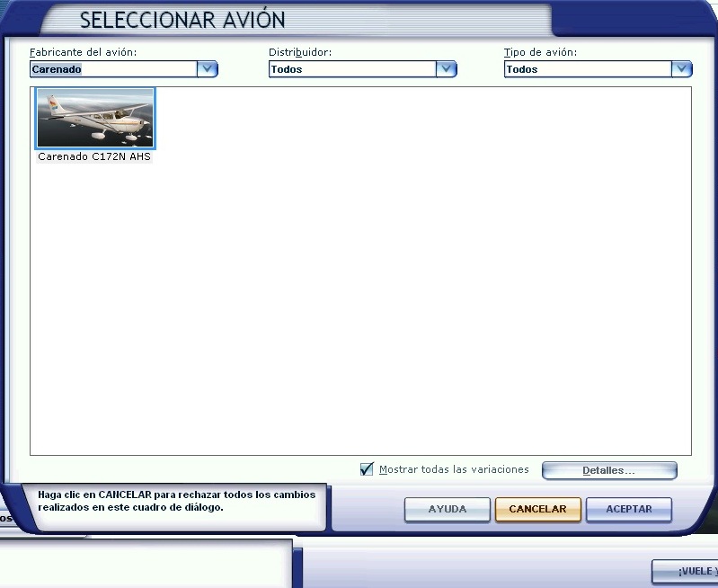This screenshot has width=718, height=588.
Task: Click the Mostrar todas las variaciones label text
Action: coord(454,470)
